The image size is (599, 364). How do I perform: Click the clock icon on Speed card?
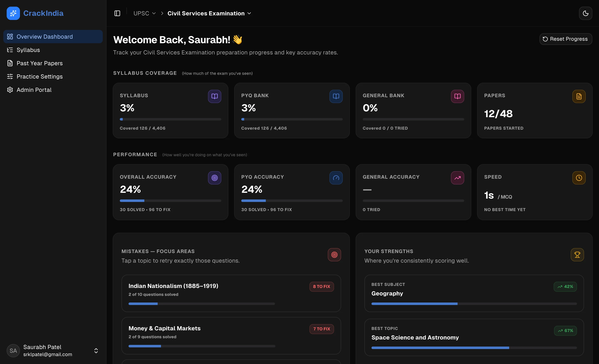point(579,178)
